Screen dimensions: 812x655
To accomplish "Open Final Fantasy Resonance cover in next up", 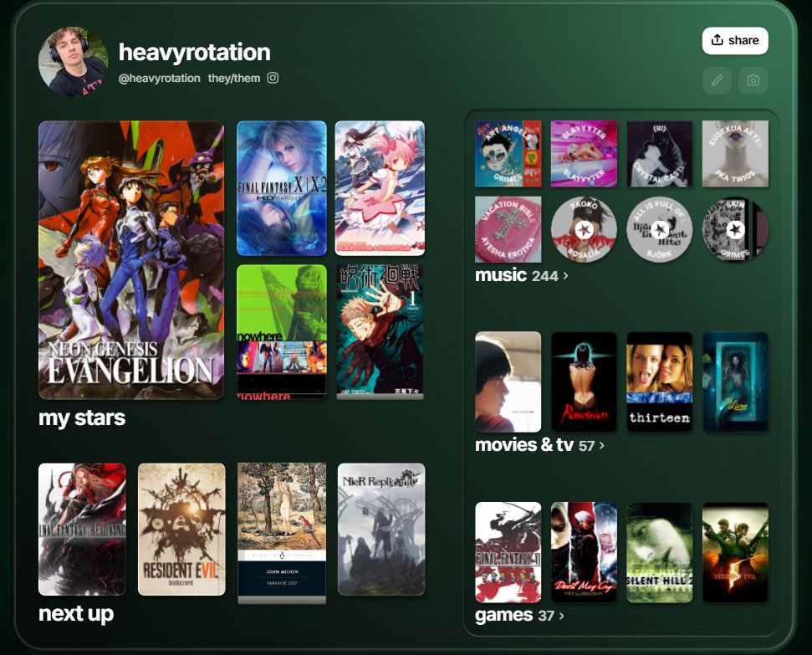I will (x=82, y=529).
